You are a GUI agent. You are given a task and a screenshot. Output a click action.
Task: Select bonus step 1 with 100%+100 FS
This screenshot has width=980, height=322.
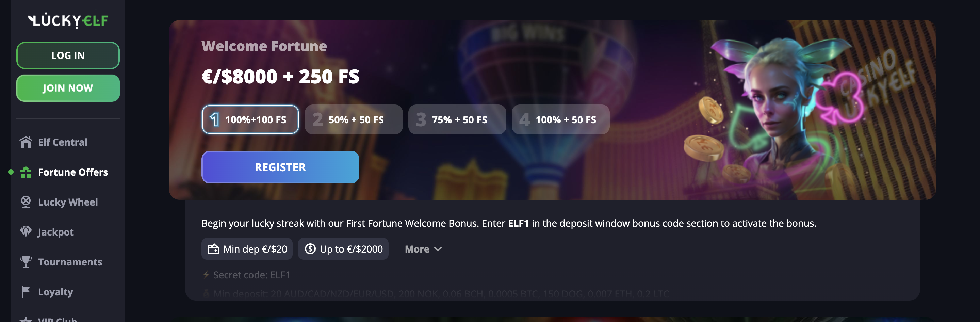(x=250, y=119)
